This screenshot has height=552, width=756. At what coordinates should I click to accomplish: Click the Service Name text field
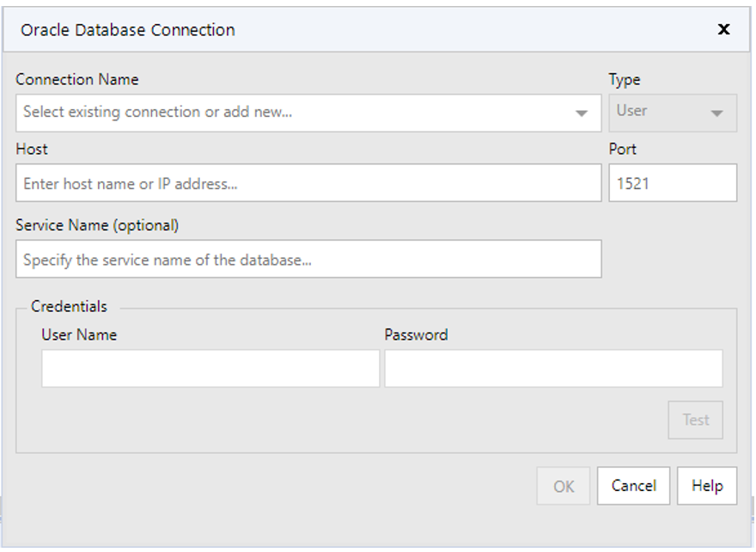(308, 260)
